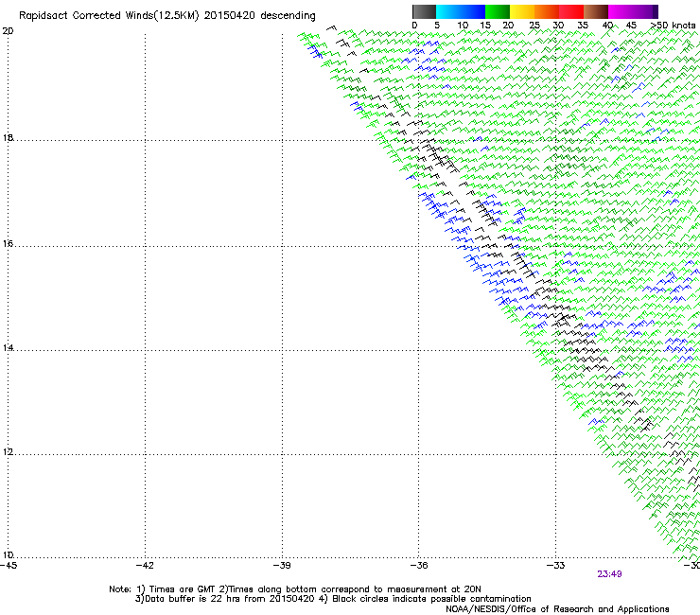This screenshot has width=700, height=615.
Task: Click the gray 0-5 knots color swatch
Action: [x=424, y=11]
